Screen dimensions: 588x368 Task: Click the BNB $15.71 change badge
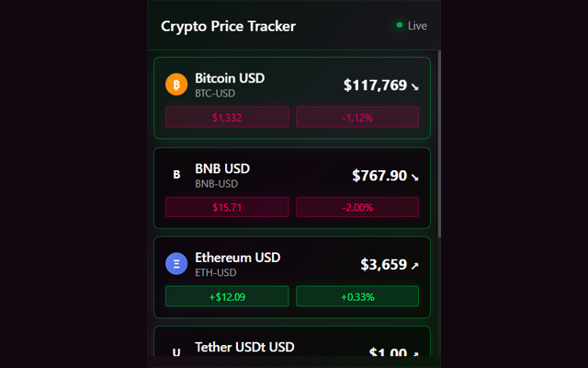(x=227, y=207)
